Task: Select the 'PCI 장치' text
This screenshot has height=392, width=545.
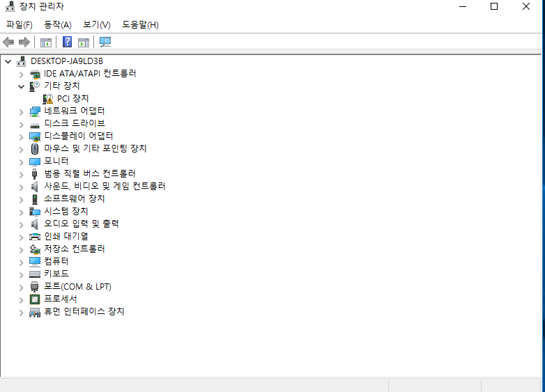Action: point(72,99)
